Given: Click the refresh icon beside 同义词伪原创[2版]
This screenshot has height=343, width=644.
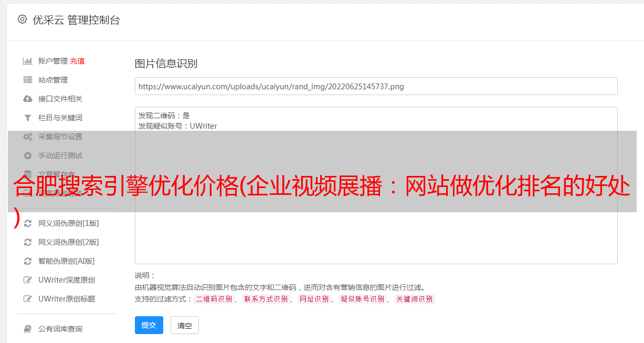Looking at the screenshot, I should [x=28, y=242].
